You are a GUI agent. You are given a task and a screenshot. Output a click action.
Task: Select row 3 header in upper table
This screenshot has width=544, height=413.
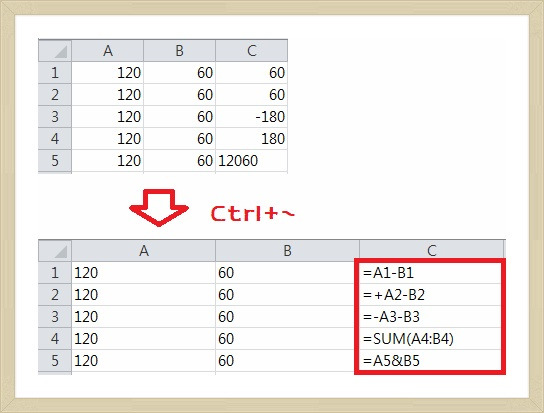55,116
